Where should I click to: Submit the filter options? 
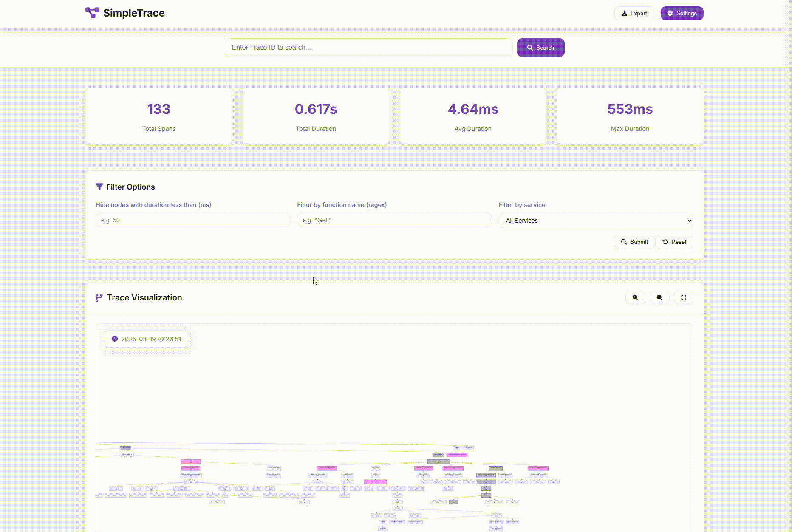pyautogui.click(x=634, y=242)
